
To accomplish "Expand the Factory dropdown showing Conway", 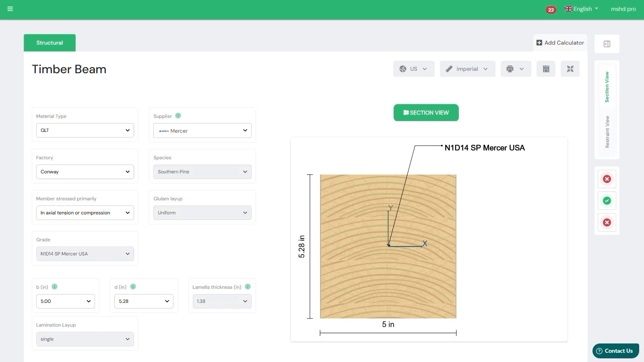I will coord(85,172).
